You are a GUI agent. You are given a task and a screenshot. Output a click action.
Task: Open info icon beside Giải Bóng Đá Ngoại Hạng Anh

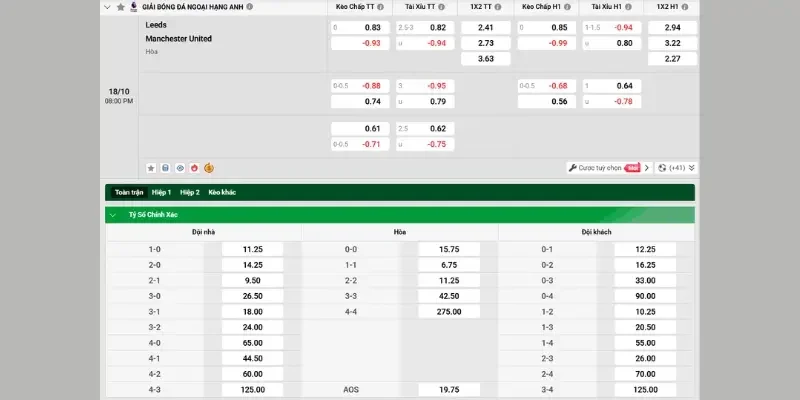pyautogui.click(x=249, y=7)
